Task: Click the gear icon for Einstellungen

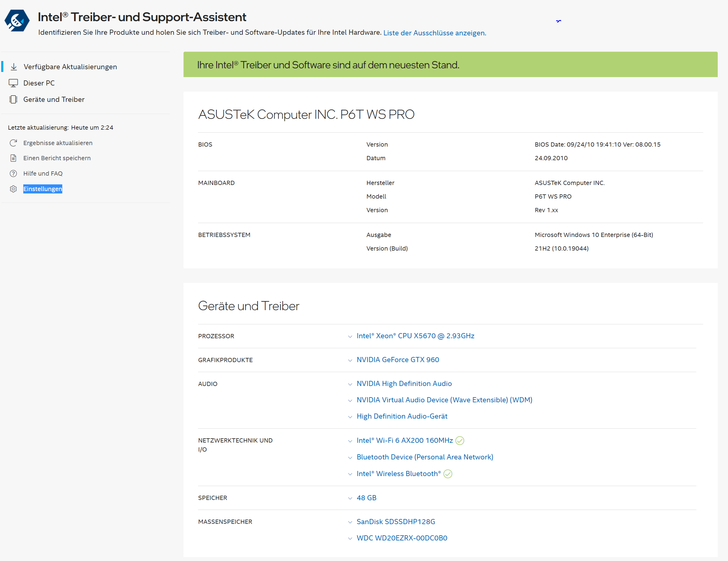Action: pos(13,189)
